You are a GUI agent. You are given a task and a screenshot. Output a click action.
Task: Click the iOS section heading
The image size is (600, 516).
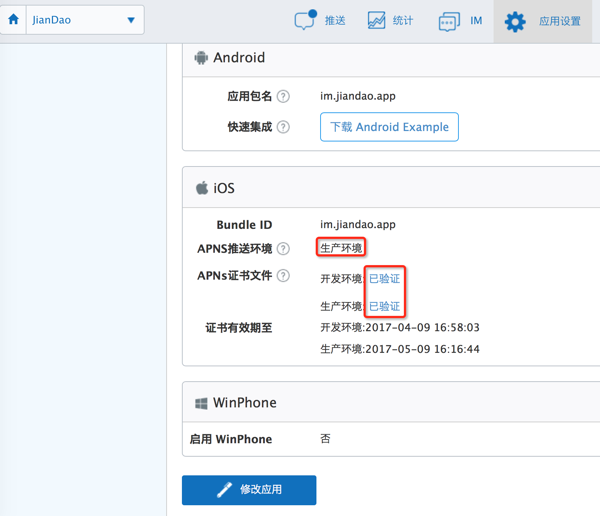coord(224,188)
